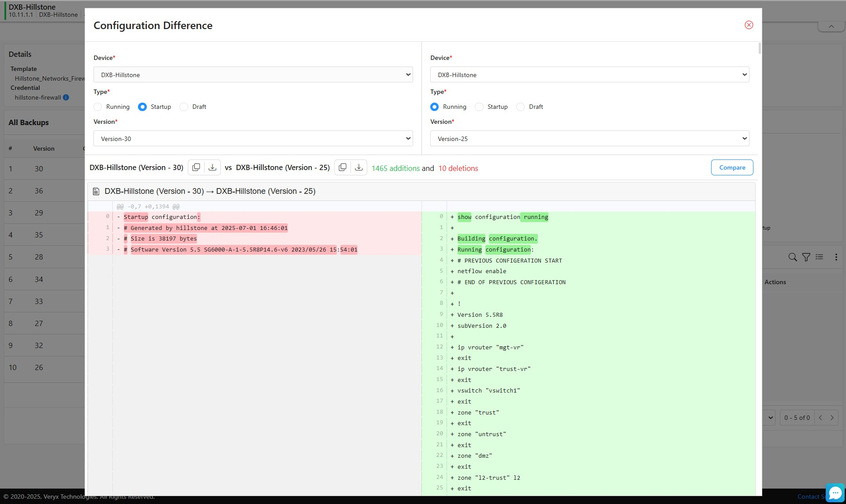
Task: Click the diff file header icon
Action: click(96, 192)
